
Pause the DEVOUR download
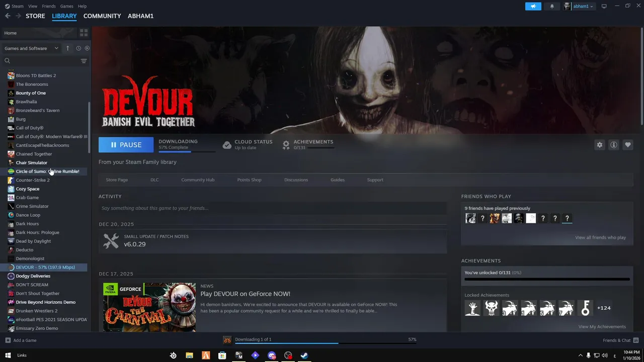(x=126, y=145)
